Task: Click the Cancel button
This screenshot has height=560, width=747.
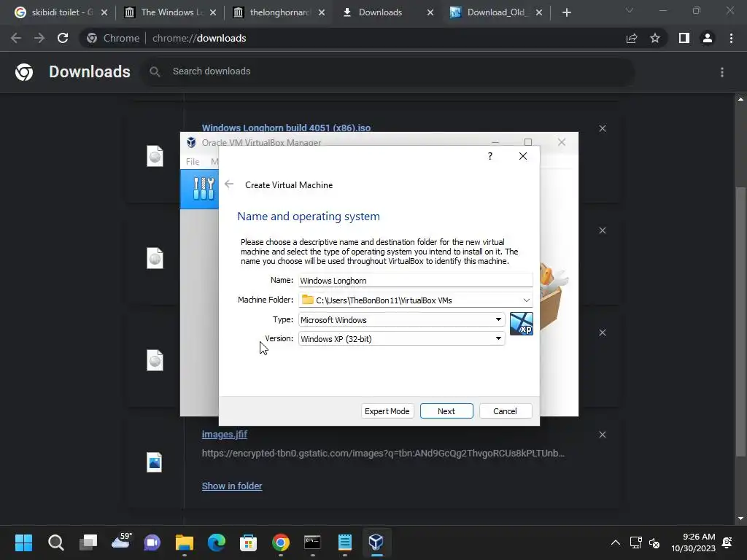Action: point(505,411)
